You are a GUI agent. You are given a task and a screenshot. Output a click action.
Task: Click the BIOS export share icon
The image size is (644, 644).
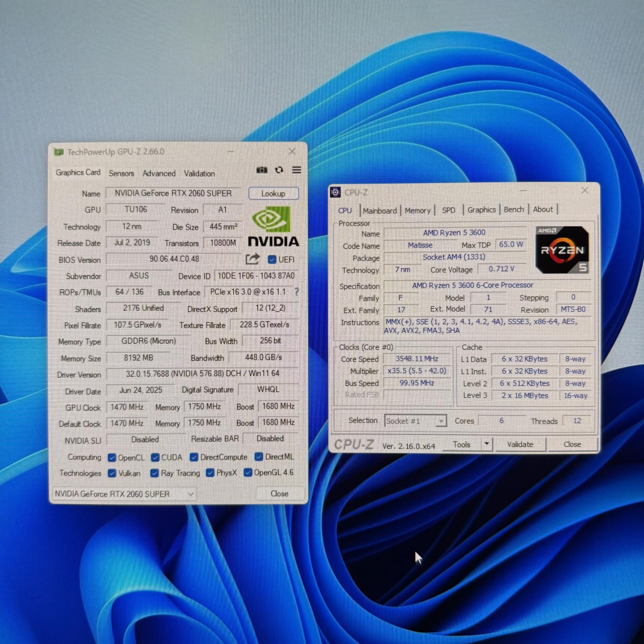click(x=252, y=259)
